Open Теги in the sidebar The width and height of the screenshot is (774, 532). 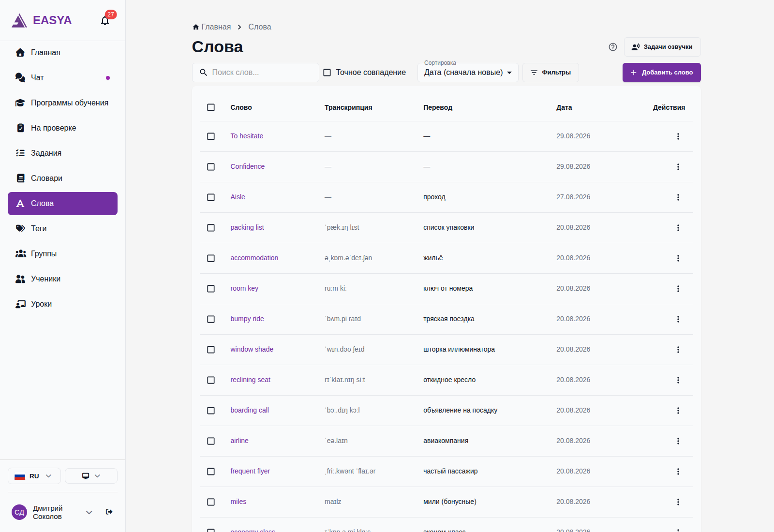point(62,229)
